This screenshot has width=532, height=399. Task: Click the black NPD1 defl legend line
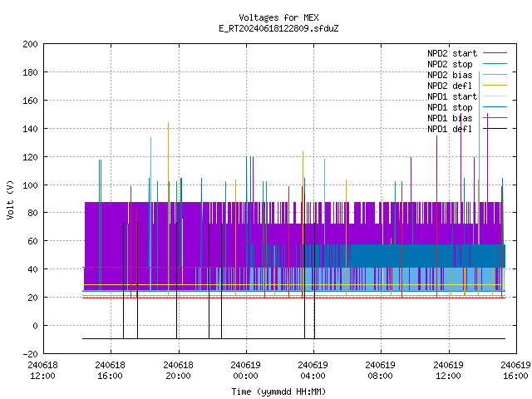tap(495, 129)
